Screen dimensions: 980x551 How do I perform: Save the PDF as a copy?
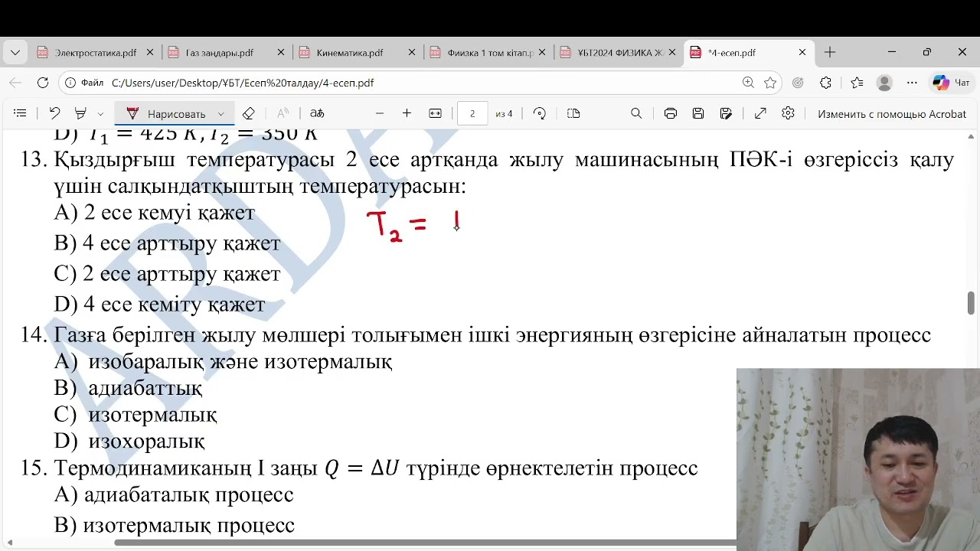coord(726,113)
